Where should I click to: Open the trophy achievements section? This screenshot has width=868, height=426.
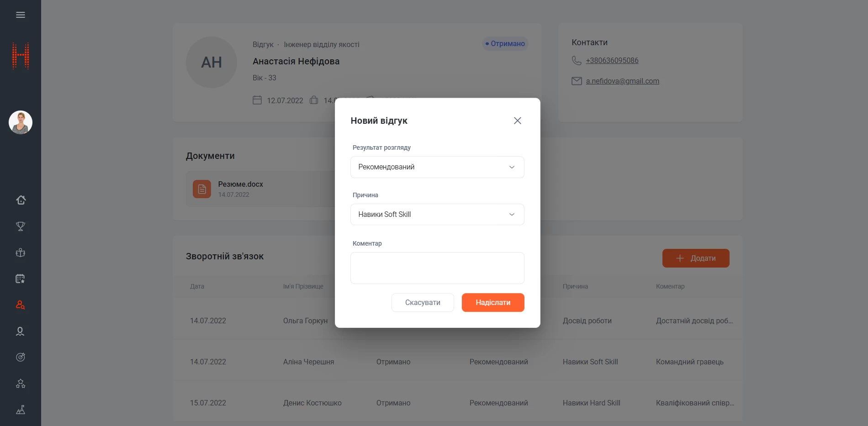point(21,226)
